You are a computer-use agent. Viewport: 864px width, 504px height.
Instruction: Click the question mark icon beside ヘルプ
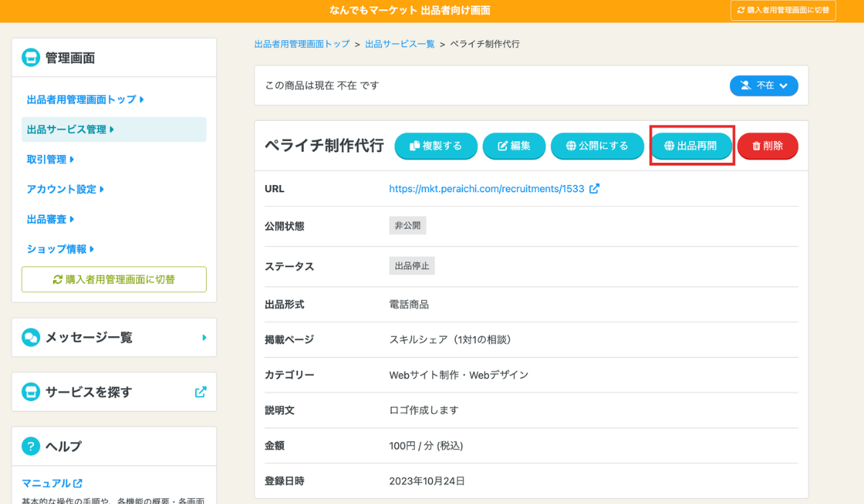point(31,446)
